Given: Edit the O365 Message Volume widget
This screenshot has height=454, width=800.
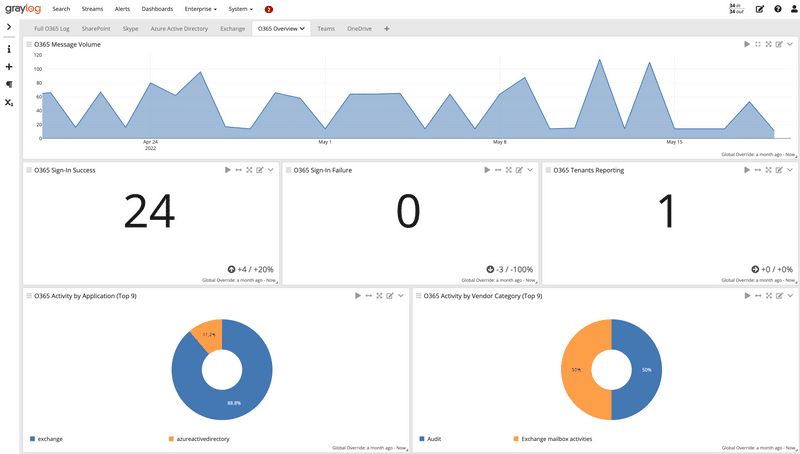Looking at the screenshot, I should [x=779, y=44].
